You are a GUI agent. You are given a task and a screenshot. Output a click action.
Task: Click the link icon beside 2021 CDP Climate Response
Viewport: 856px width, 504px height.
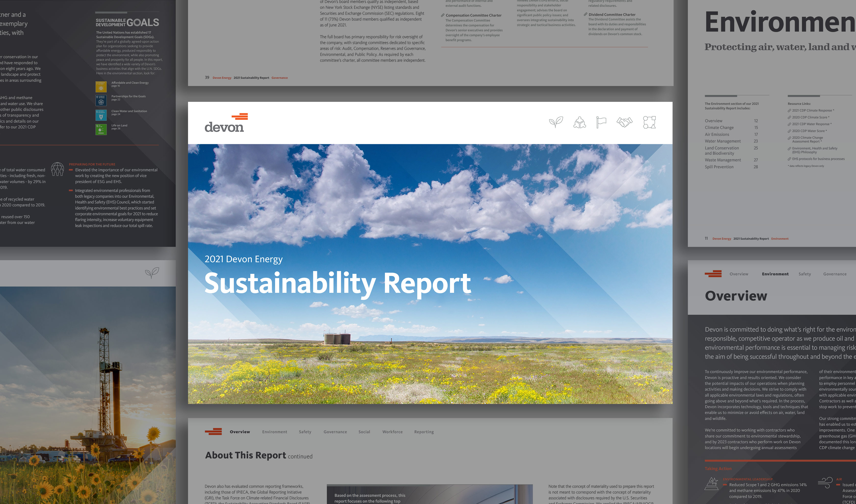pyautogui.click(x=790, y=111)
